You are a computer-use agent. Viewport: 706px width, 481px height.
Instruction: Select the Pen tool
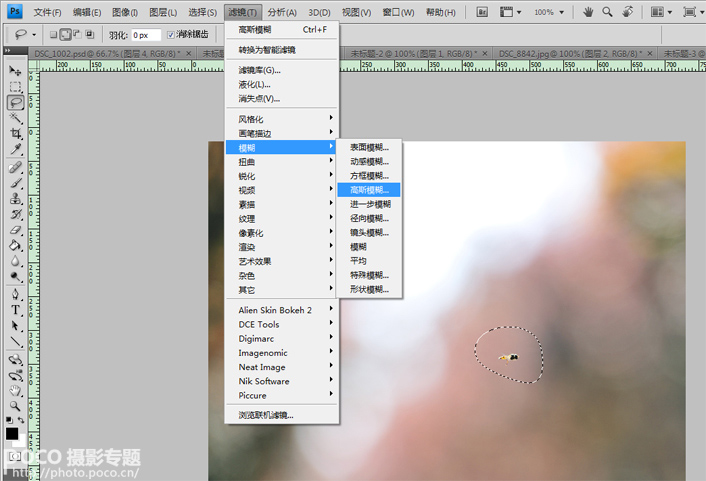[15, 295]
